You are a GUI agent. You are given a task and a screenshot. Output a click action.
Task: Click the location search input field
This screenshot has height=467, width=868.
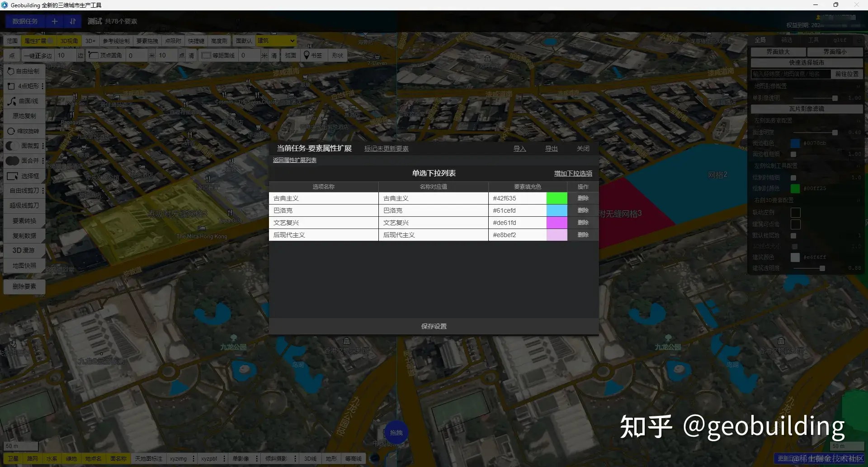tap(791, 74)
